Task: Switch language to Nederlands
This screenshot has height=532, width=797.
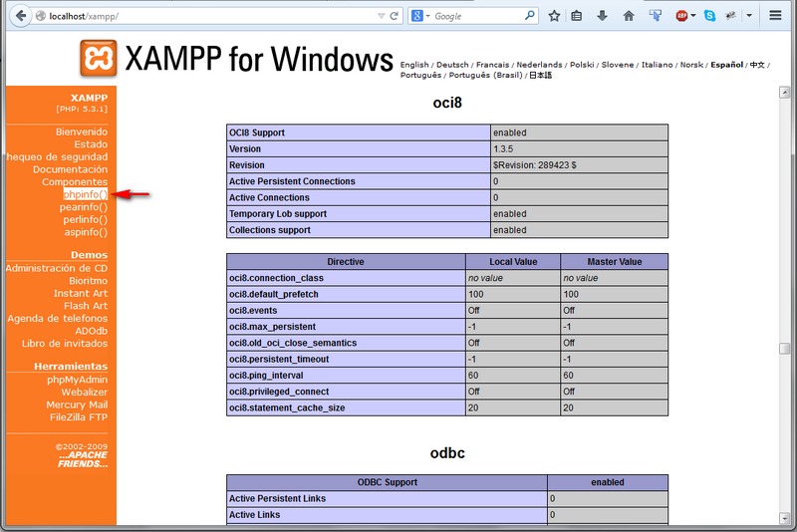Action: [x=539, y=65]
